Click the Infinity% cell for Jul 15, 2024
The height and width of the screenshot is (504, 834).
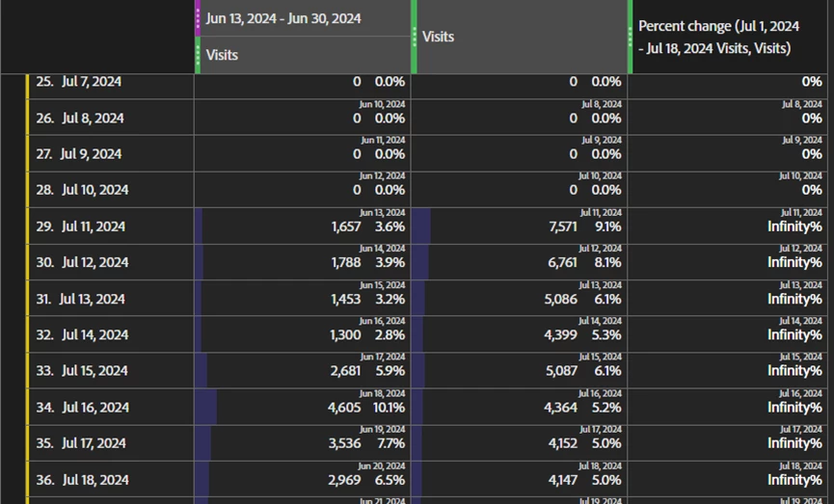coord(728,371)
